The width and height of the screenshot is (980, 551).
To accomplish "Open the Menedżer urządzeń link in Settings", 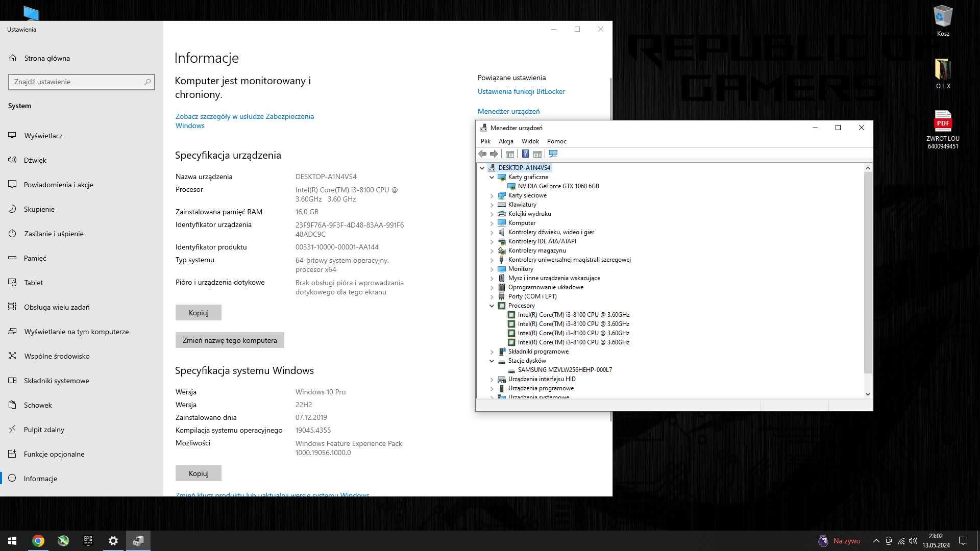I will click(508, 111).
